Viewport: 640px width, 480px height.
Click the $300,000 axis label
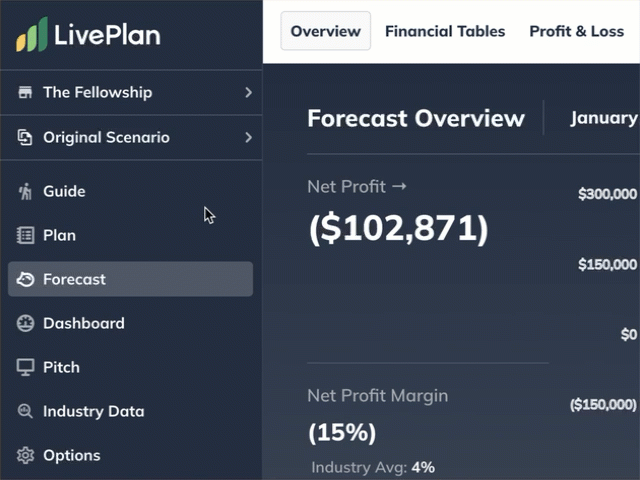607,194
